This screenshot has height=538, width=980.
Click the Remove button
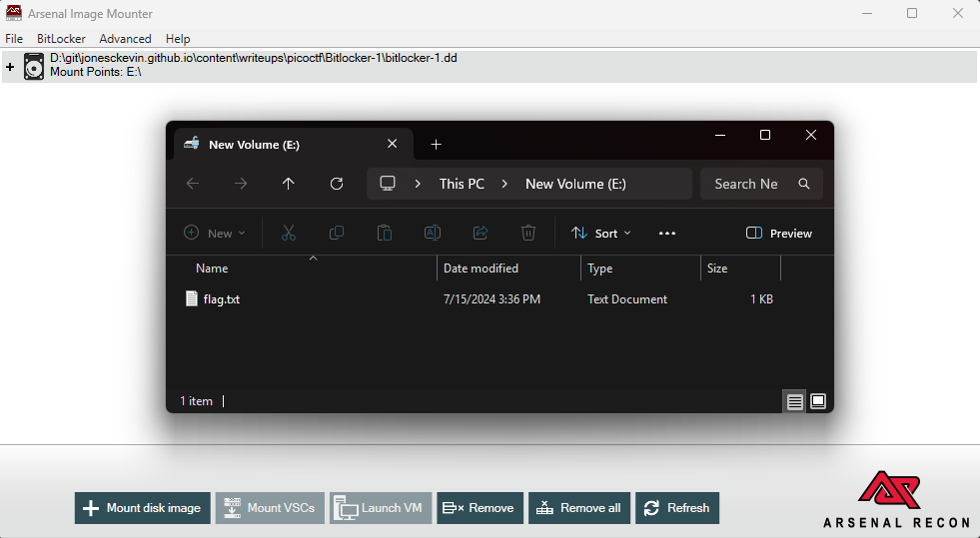(x=480, y=508)
